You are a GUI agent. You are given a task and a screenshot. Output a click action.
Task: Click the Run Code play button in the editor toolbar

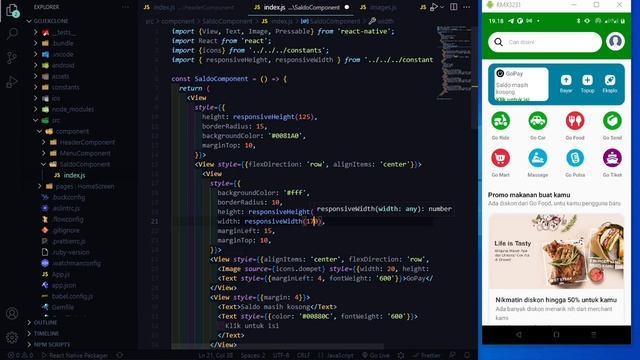pos(434,7)
